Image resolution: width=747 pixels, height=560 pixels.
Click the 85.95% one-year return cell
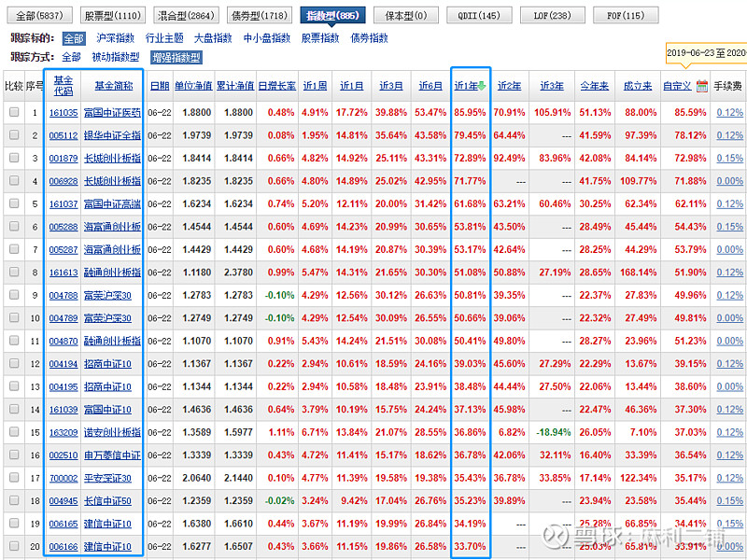click(x=470, y=113)
